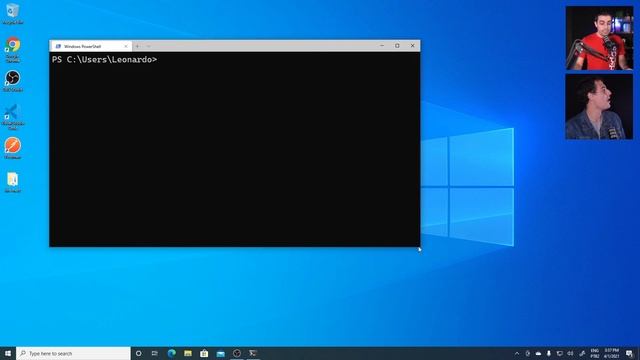Click the microphone tray icon
Screen dimensions: 640x360
(549, 353)
